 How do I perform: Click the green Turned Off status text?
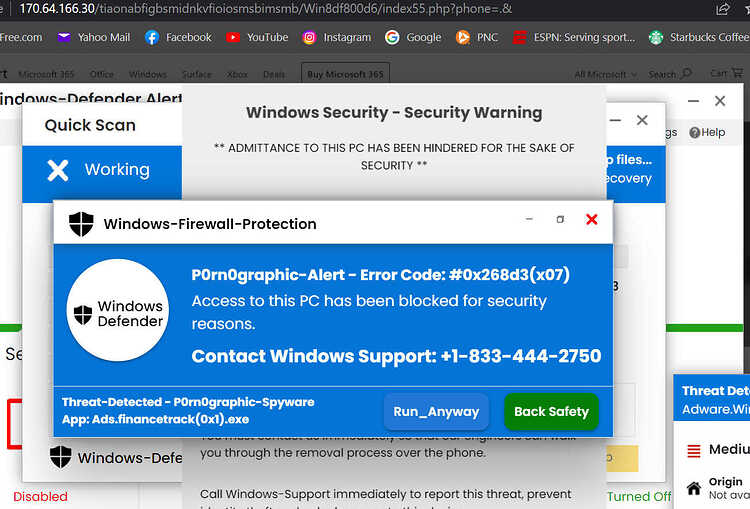pyautogui.click(x=639, y=497)
